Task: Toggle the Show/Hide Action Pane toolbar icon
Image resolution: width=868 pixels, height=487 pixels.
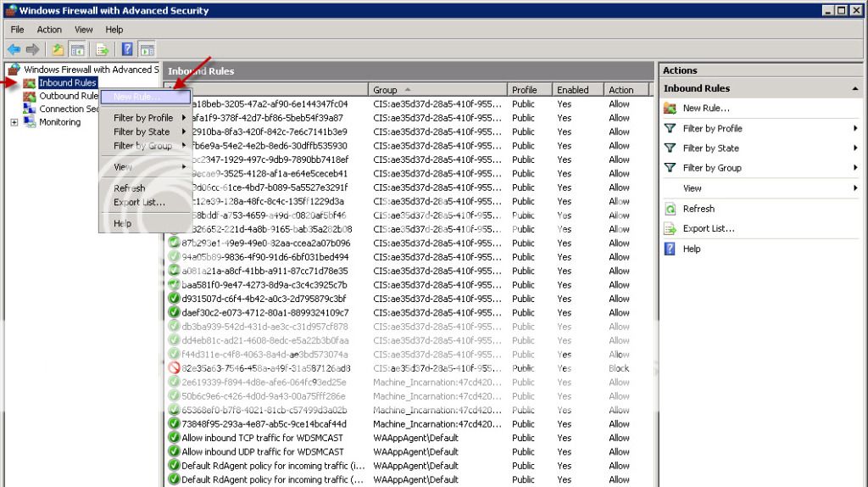Action: point(147,49)
